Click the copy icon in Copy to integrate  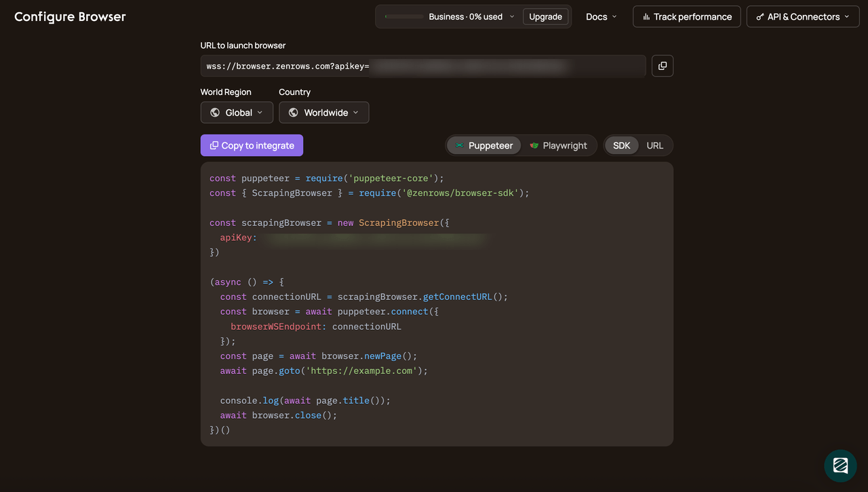coord(214,145)
